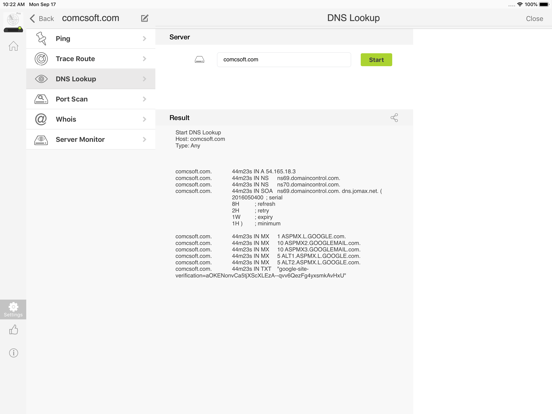The width and height of the screenshot is (552, 414).
Task: Tap the 10:22 AM clock in status bar
Action: click(14, 4)
